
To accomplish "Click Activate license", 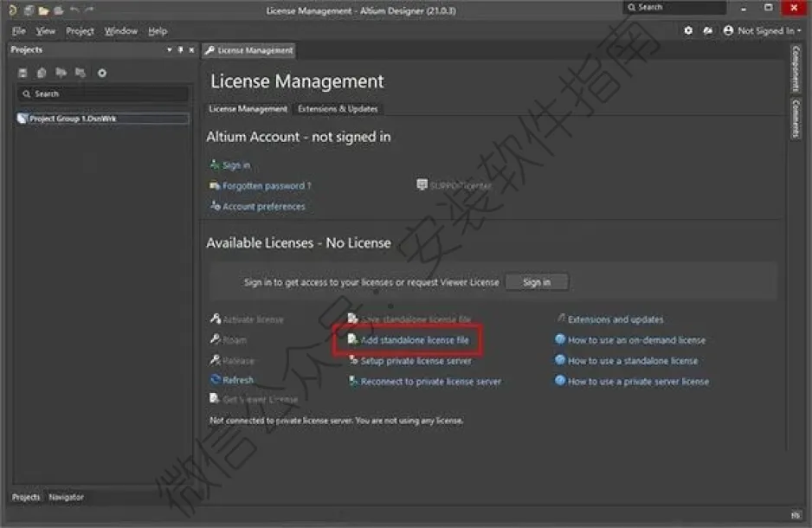I will (x=254, y=319).
